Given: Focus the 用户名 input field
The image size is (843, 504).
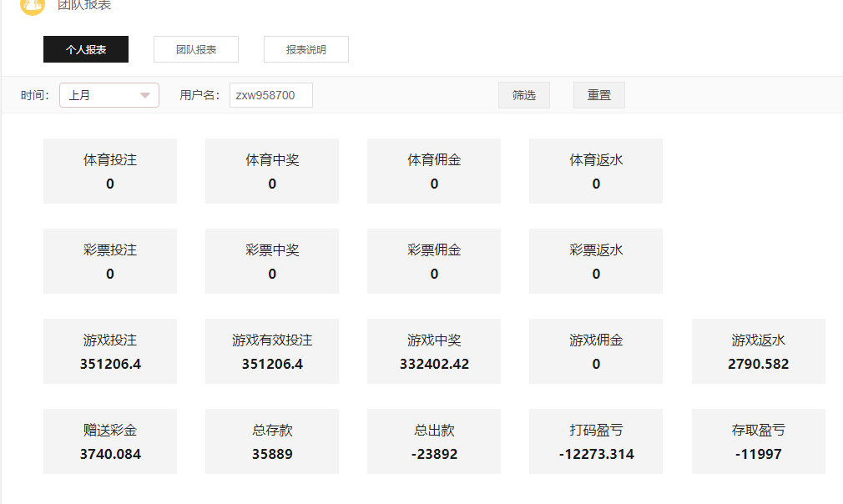Looking at the screenshot, I should coord(271,95).
